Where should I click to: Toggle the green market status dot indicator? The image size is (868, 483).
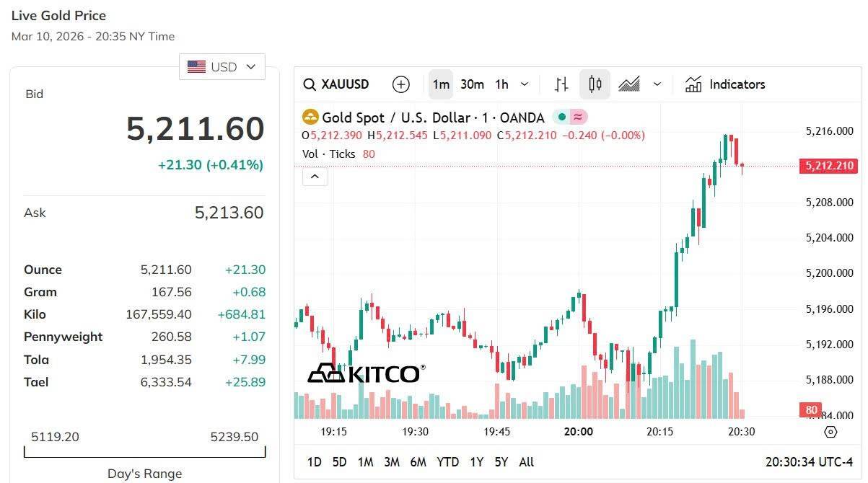(x=561, y=117)
